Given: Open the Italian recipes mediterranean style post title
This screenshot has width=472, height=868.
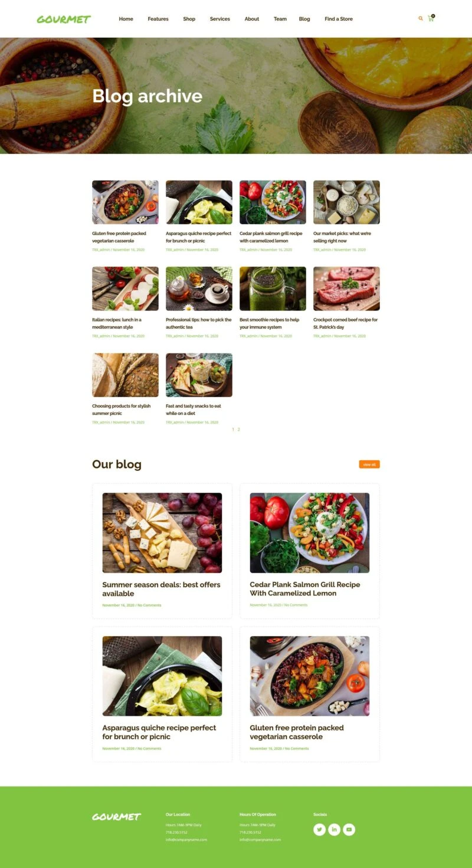Looking at the screenshot, I should [117, 323].
